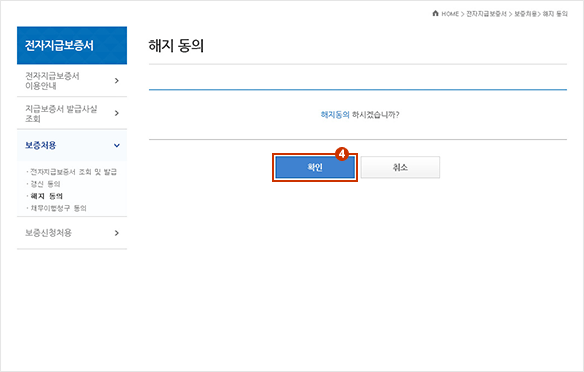584x372 pixels.
Task: Select the 해지 동의 submenu link
Action: [x=47, y=196]
